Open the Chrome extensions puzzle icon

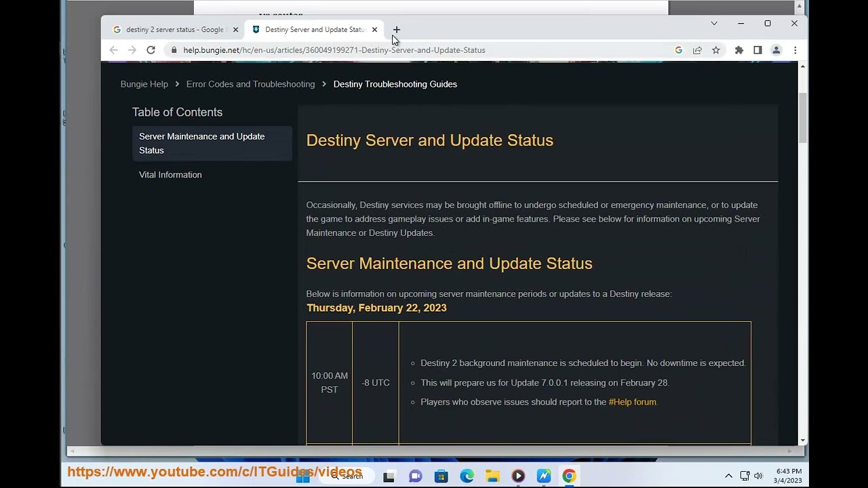[x=739, y=50]
